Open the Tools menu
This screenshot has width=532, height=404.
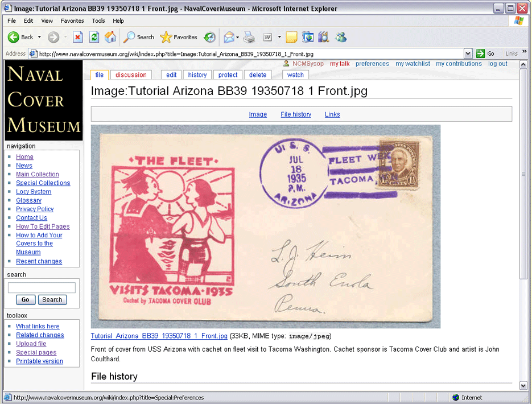tap(98, 20)
